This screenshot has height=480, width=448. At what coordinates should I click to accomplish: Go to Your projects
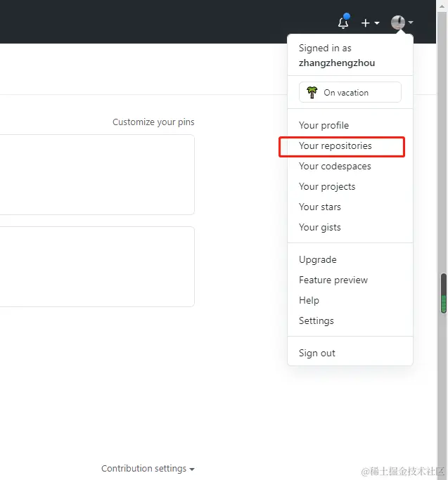point(327,186)
